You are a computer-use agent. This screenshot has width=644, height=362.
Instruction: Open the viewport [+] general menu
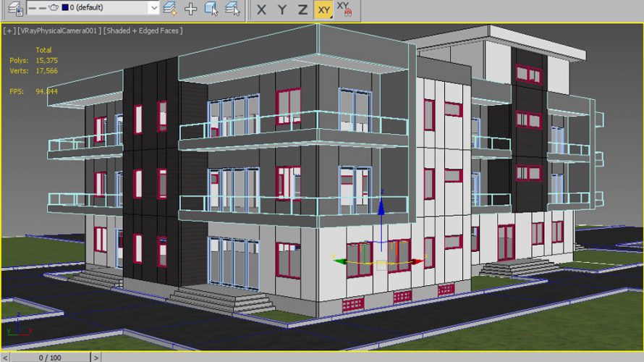coord(9,30)
